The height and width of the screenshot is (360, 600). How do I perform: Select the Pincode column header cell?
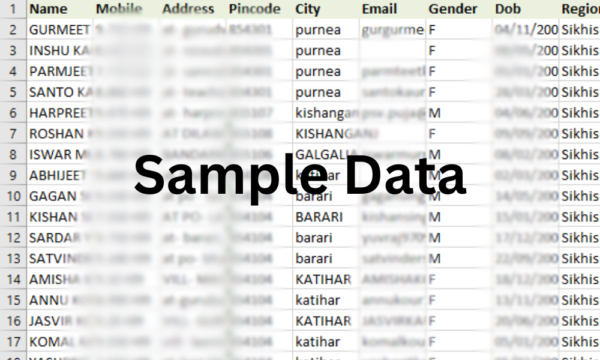tap(259, 9)
